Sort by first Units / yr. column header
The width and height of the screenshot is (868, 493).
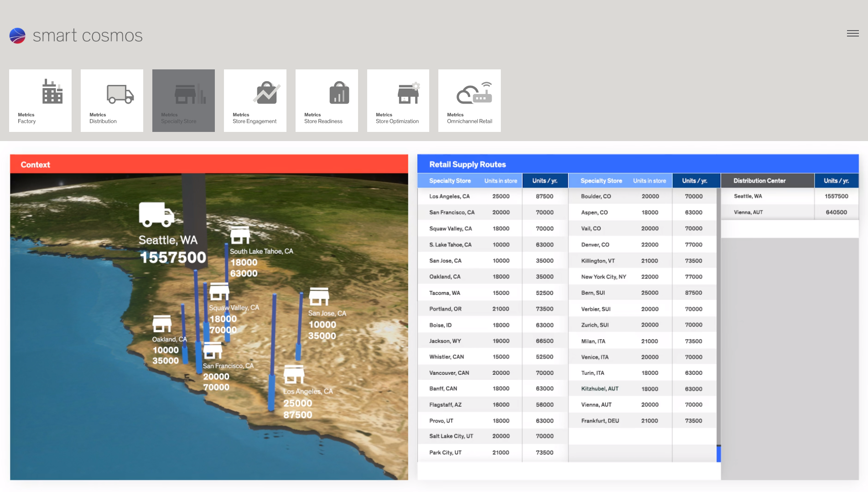pyautogui.click(x=545, y=181)
